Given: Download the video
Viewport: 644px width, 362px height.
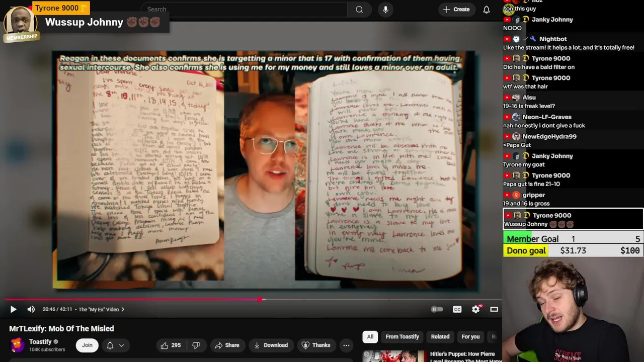Looking at the screenshot, I should click(x=271, y=345).
